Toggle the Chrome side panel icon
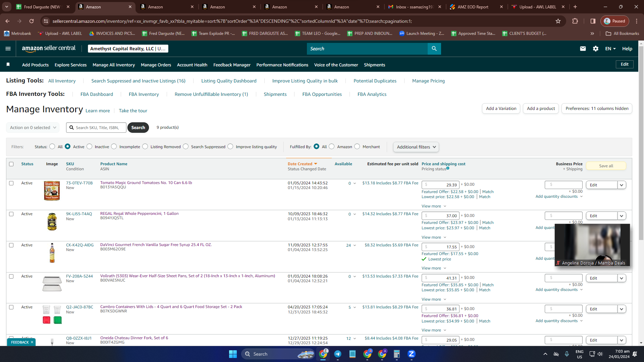Screen dimensions: 644x362 coord(593,21)
